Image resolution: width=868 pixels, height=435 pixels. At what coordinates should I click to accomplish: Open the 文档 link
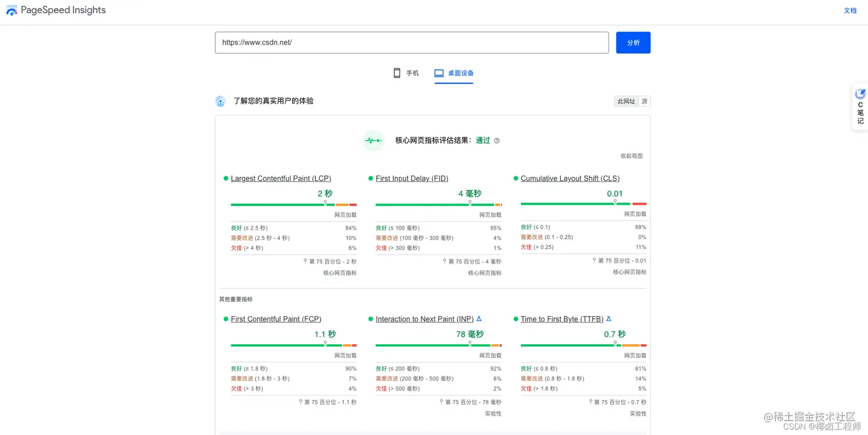[850, 10]
